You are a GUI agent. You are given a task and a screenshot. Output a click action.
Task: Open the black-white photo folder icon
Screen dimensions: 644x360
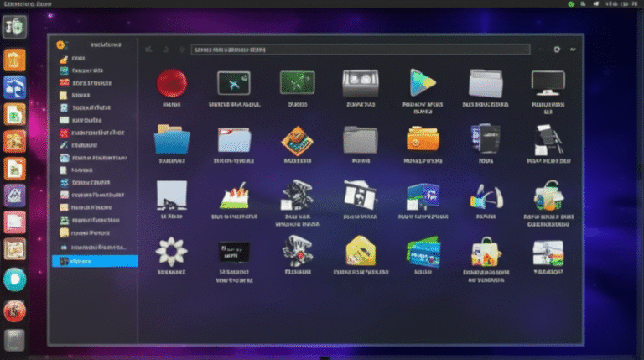coord(361,196)
